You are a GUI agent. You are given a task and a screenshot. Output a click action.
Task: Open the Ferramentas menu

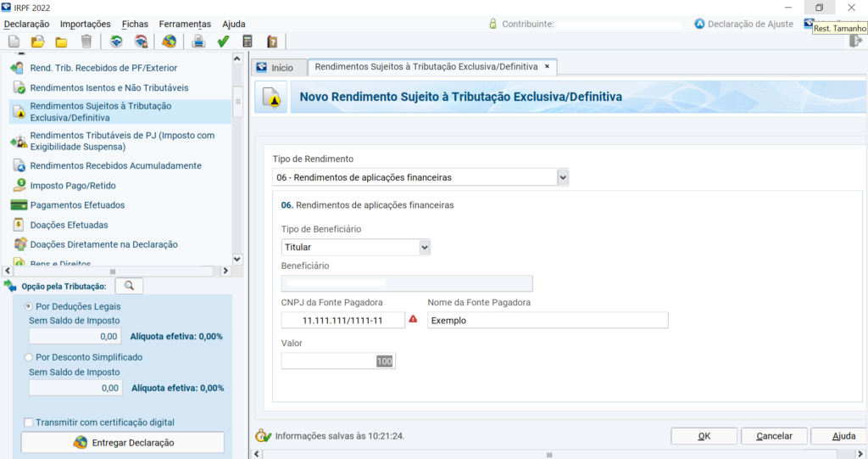click(185, 24)
